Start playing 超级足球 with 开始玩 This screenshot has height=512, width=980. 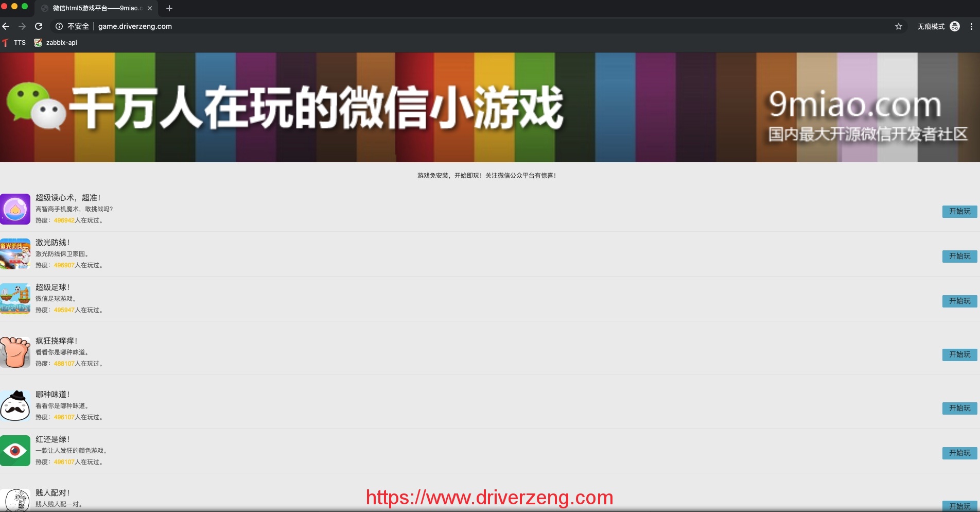[960, 301]
